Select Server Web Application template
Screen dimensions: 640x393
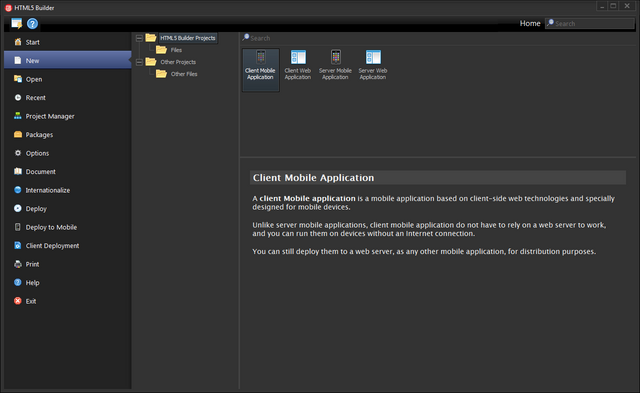click(x=373, y=65)
